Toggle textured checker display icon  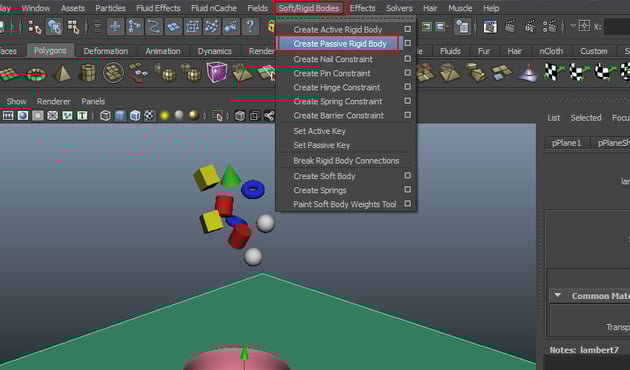pos(149,116)
